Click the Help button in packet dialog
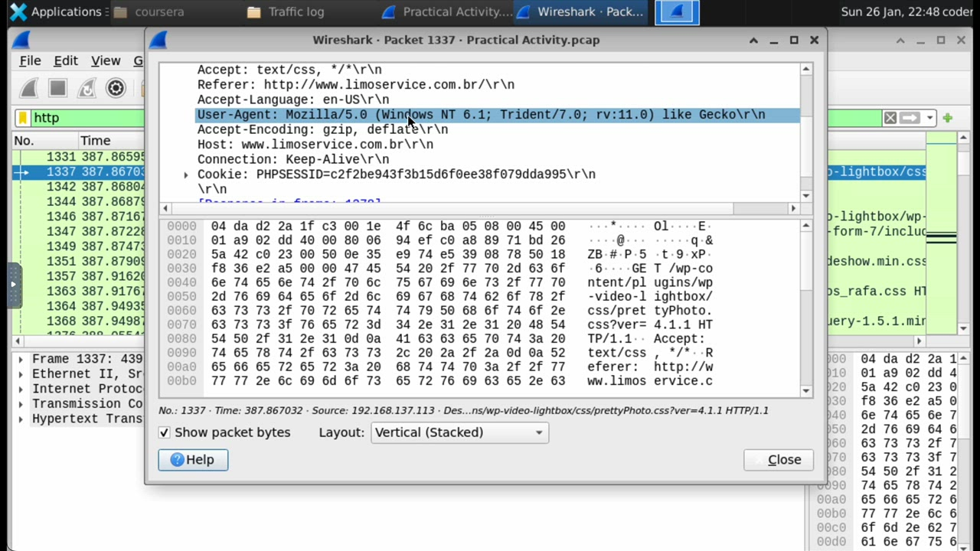Image resolution: width=980 pixels, height=551 pixels. coord(193,459)
